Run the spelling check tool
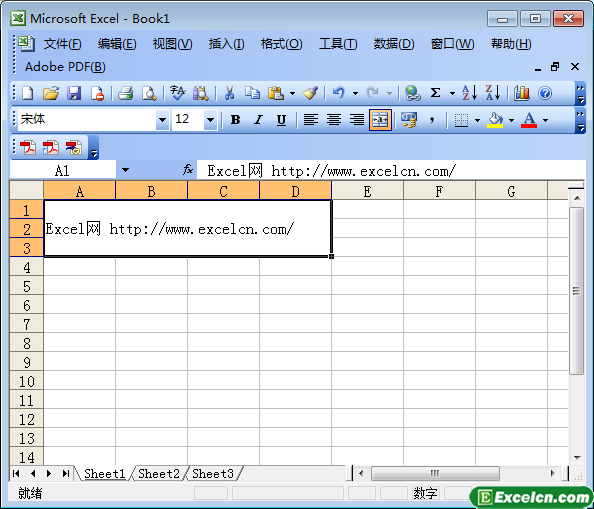 pos(177,93)
